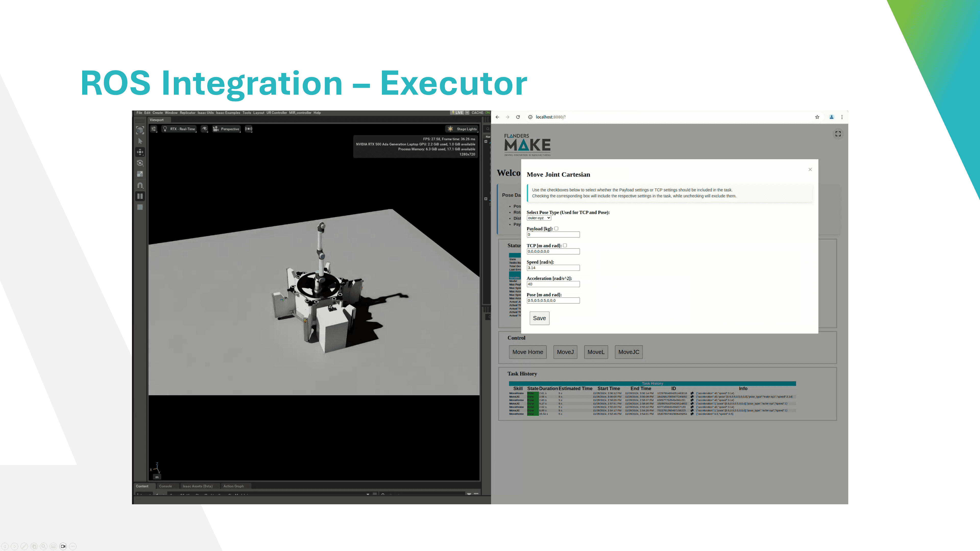Viewport: 980px width, 551px height.
Task: Reload the localhost:8080 browser page
Action: pos(518,117)
